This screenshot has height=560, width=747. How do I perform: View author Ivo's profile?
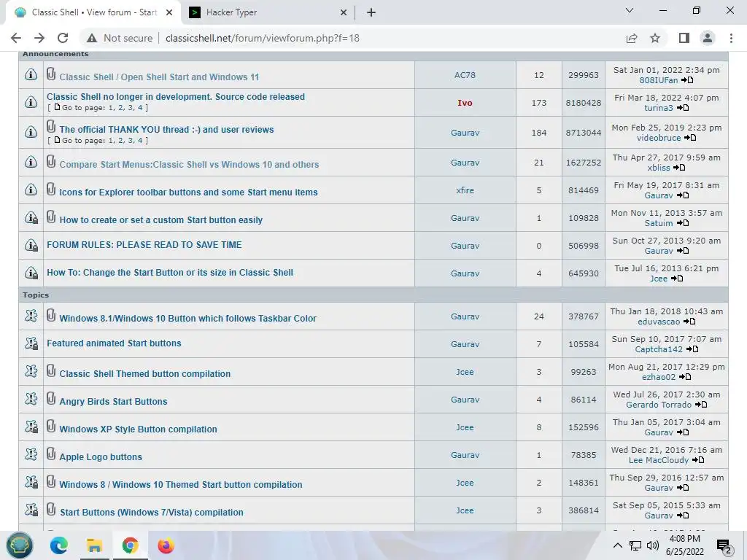(465, 103)
